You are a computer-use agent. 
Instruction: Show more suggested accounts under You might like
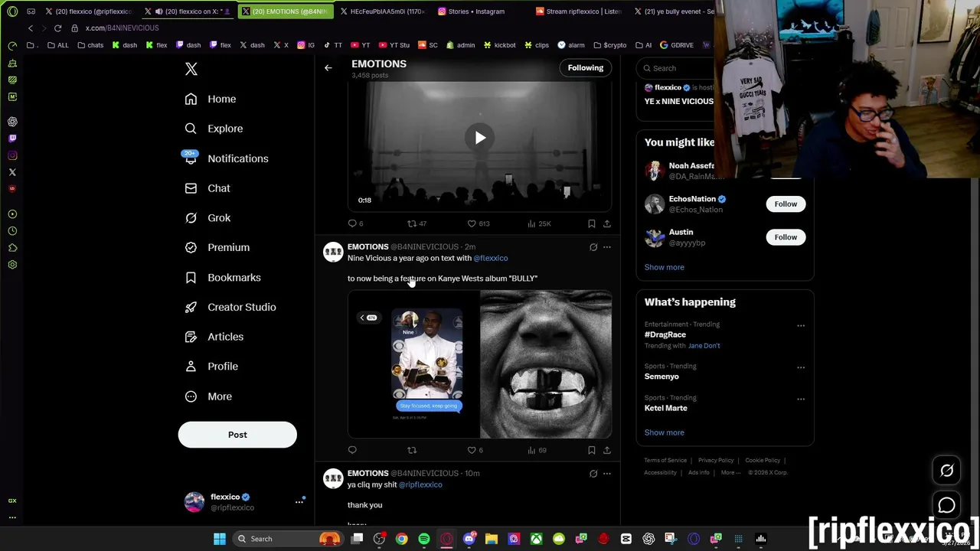[665, 267]
